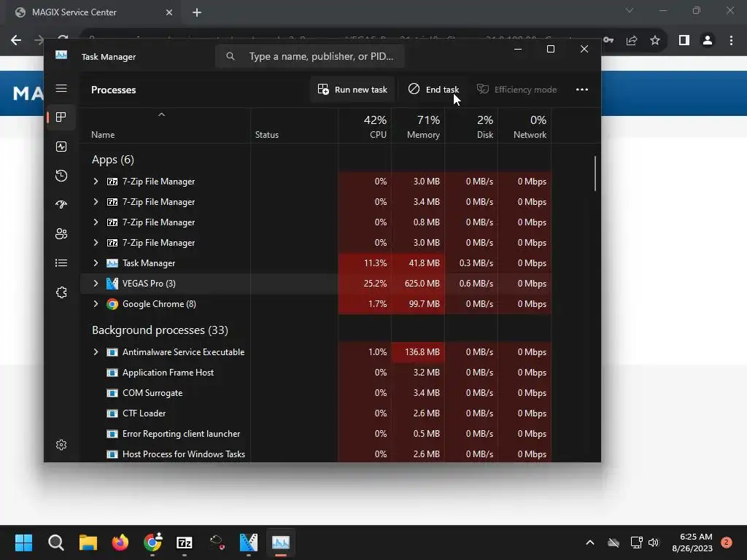Click the VEGAS Pro process icon

click(112, 284)
